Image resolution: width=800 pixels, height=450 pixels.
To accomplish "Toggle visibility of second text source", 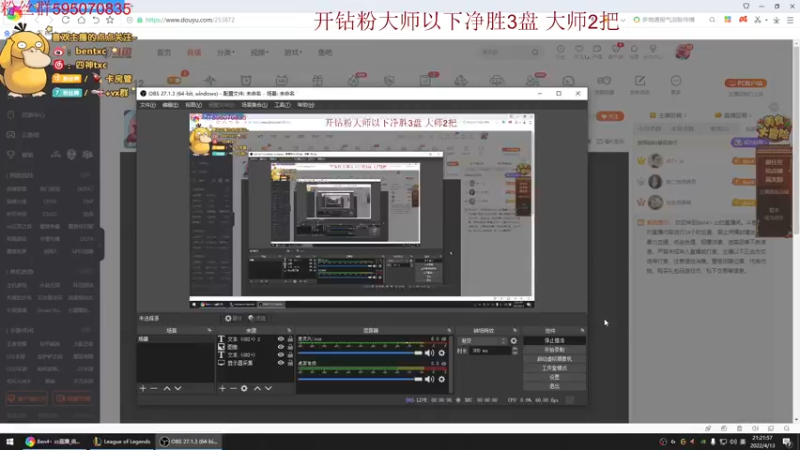I will point(281,355).
